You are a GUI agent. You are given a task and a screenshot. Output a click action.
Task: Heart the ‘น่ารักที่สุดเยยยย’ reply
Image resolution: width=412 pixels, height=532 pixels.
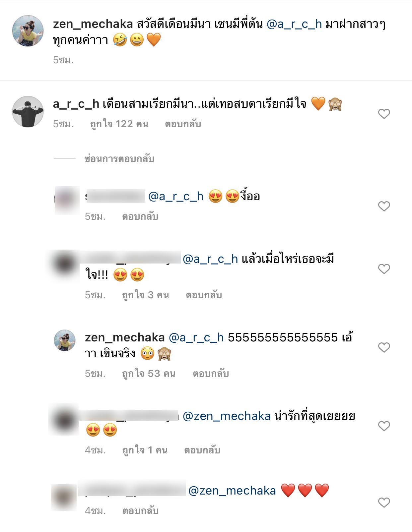click(384, 426)
